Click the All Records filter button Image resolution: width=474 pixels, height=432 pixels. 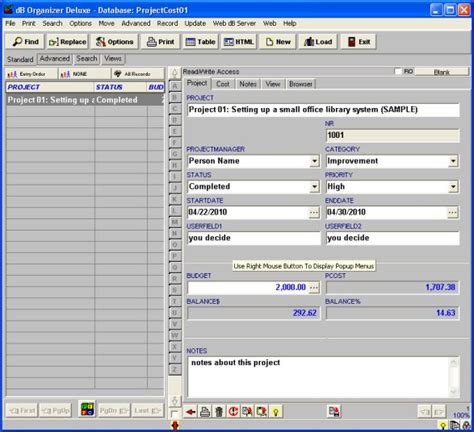pyautogui.click(x=137, y=74)
